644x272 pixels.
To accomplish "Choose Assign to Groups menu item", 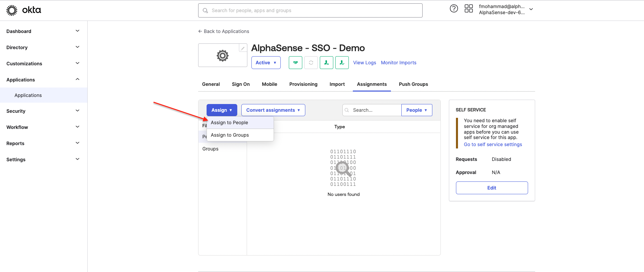I will [240, 135].
